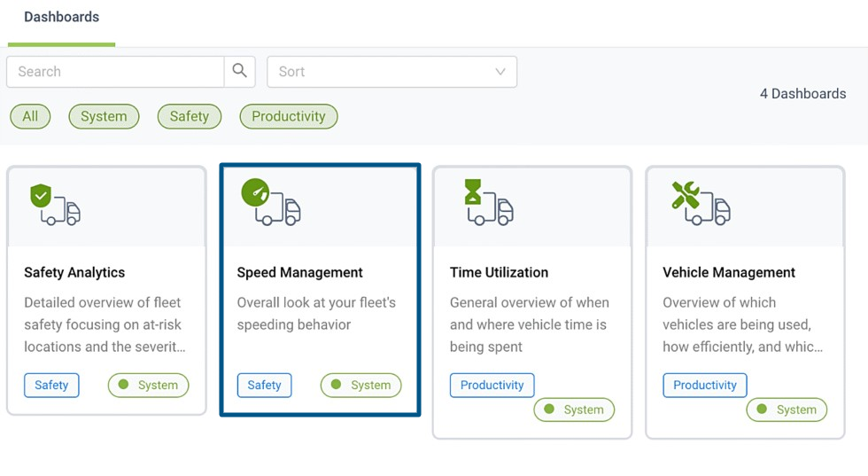Open the Time Utilization dashboard title
This screenshot has height=476, width=868.
point(499,273)
